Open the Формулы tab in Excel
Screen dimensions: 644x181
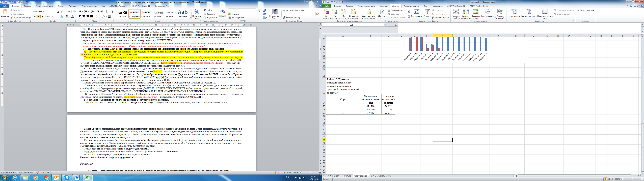[x=383, y=6]
